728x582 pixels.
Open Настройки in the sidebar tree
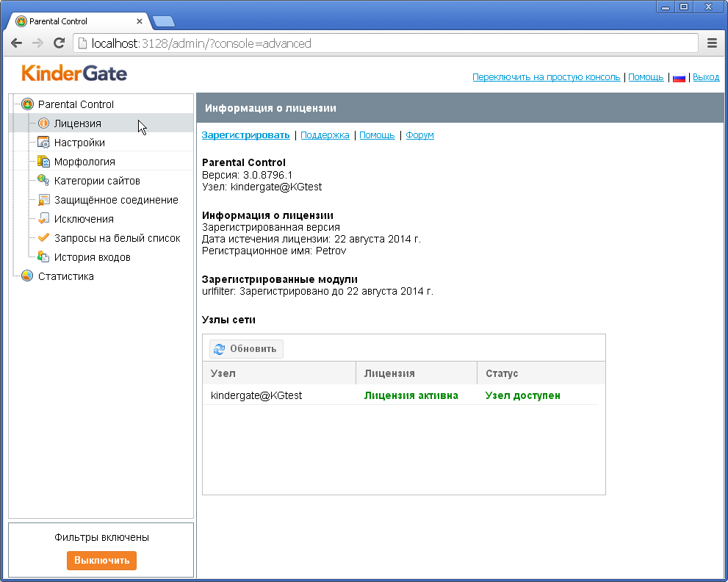(79, 143)
